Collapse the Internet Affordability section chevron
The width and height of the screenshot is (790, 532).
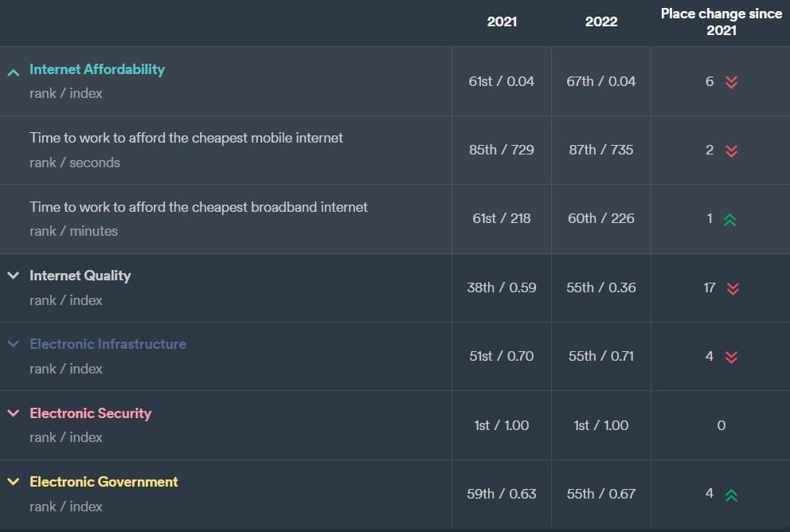13,72
